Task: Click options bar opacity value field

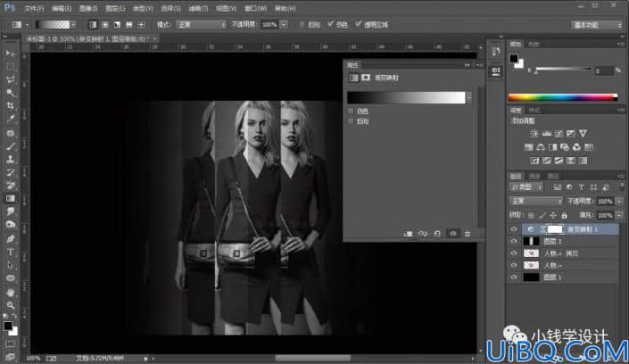Action: click(x=269, y=25)
